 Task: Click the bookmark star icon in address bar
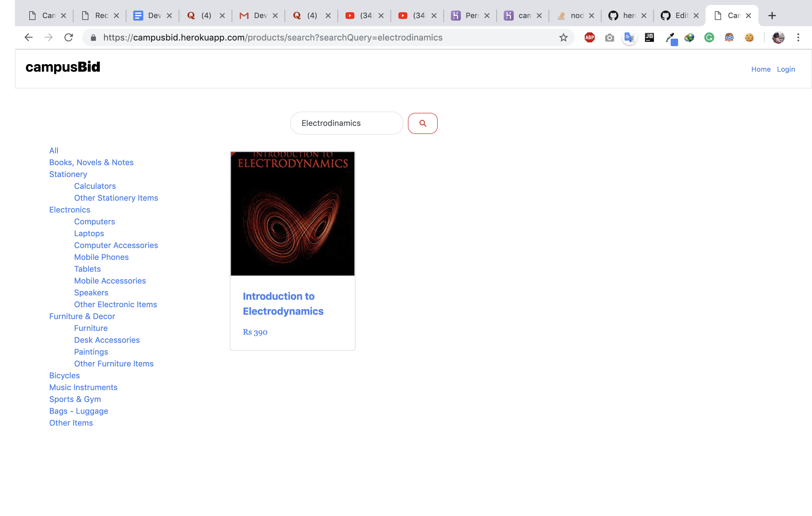tap(564, 37)
